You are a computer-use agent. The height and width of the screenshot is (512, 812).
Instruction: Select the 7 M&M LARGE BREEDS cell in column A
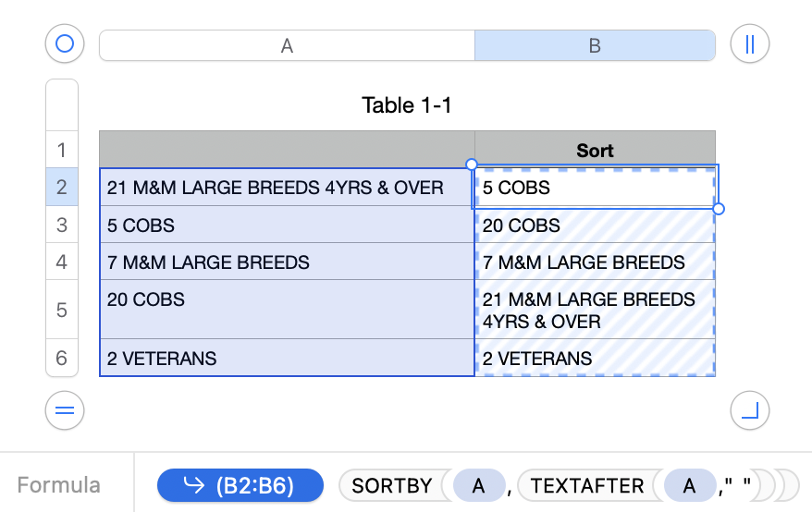(287, 262)
